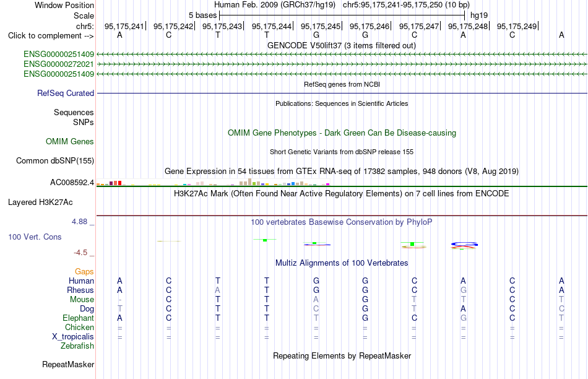588x379 pixels.
Task: Click the Zebrafish species label
Action: (x=77, y=346)
